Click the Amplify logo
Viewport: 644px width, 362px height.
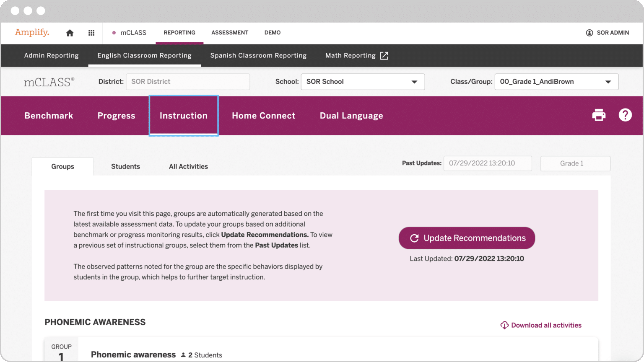(x=32, y=32)
